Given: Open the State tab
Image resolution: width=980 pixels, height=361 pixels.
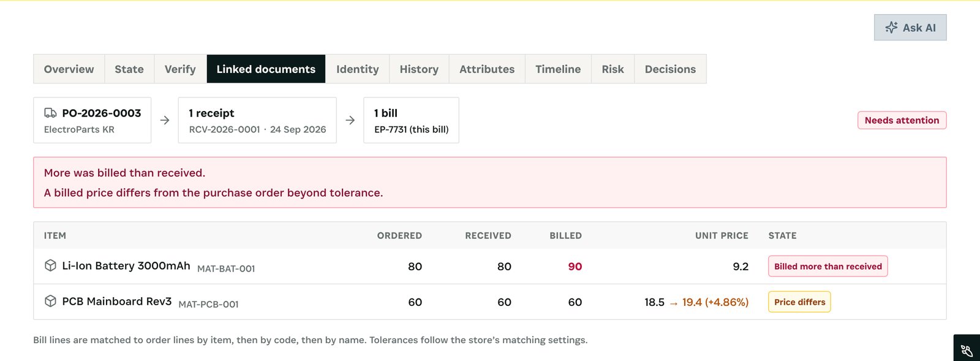Looking at the screenshot, I should click(x=129, y=69).
